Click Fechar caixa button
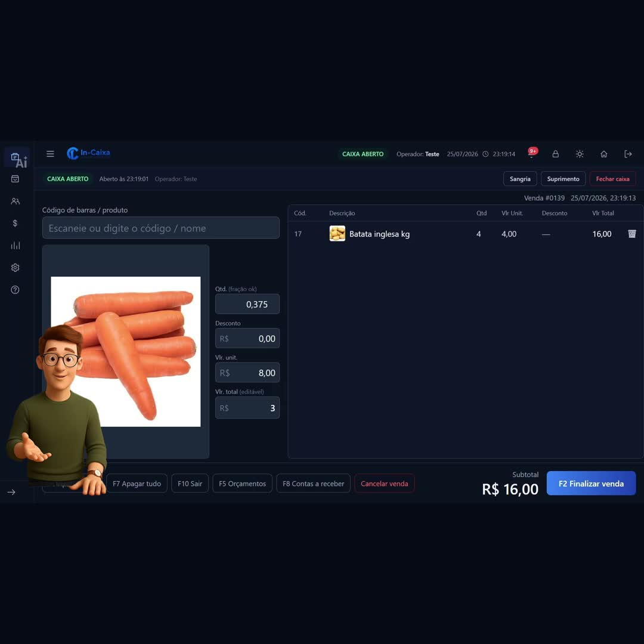Screen dimensions: 644x644 612,179
